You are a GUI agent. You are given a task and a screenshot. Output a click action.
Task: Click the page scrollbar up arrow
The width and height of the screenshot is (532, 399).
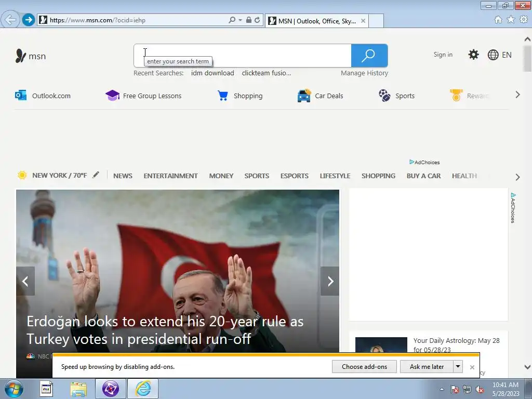click(527, 39)
